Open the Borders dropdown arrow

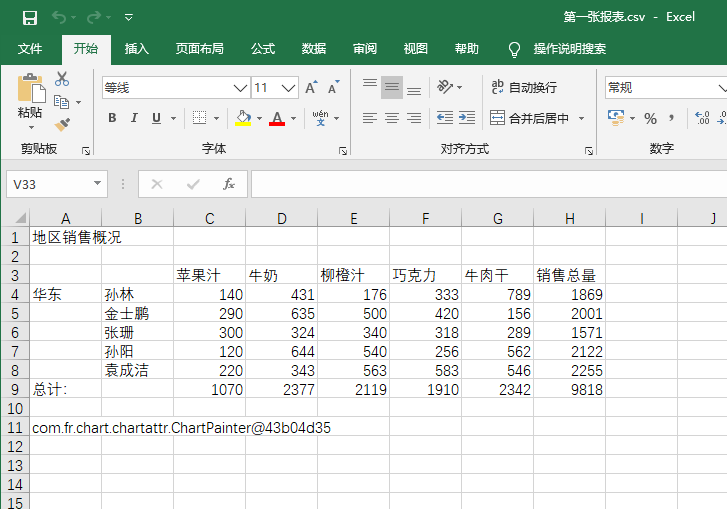[217, 119]
